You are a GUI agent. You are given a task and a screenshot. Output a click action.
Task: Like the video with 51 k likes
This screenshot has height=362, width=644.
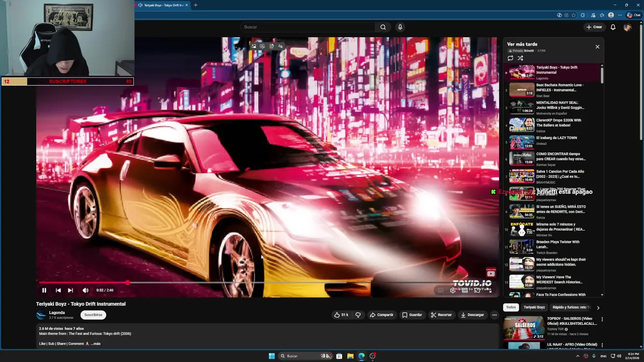tap(341, 315)
